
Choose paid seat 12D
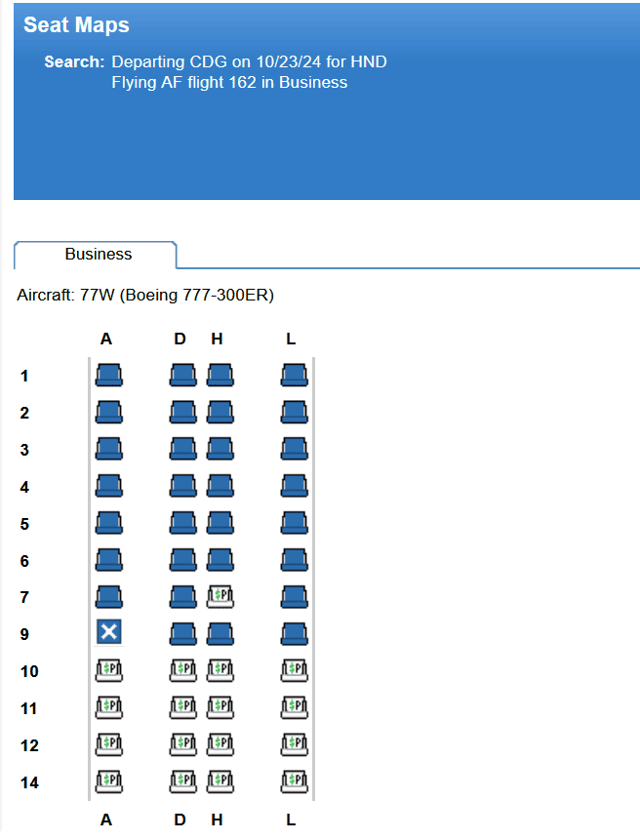tap(182, 744)
